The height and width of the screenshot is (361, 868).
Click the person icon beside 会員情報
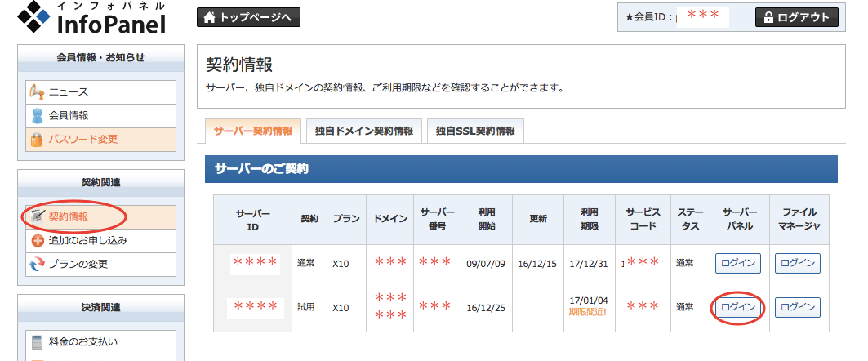(36, 116)
